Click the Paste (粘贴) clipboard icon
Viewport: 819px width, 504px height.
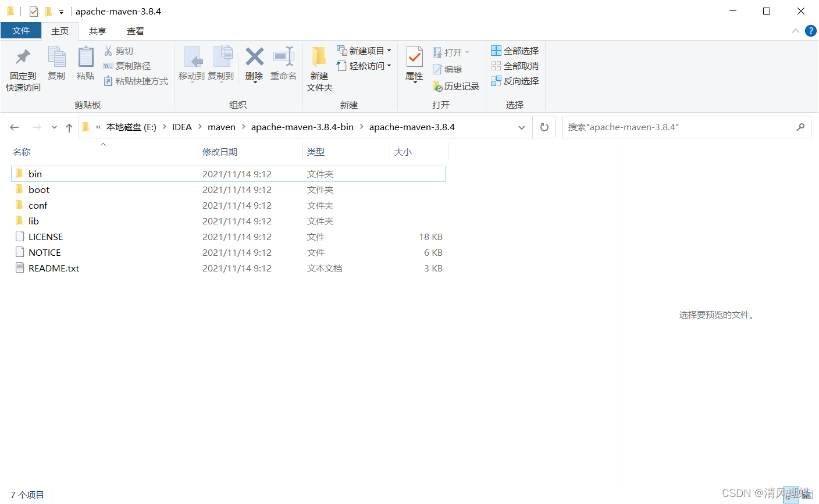(86, 57)
